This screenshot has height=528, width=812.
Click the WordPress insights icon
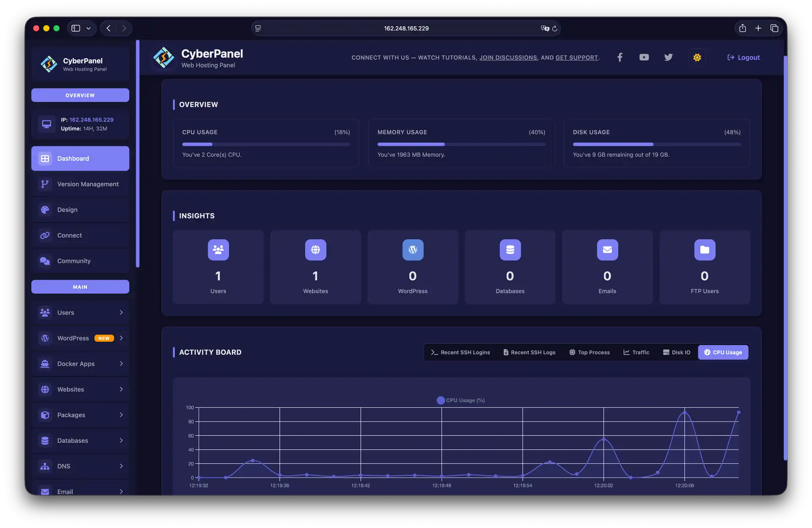pyautogui.click(x=413, y=250)
